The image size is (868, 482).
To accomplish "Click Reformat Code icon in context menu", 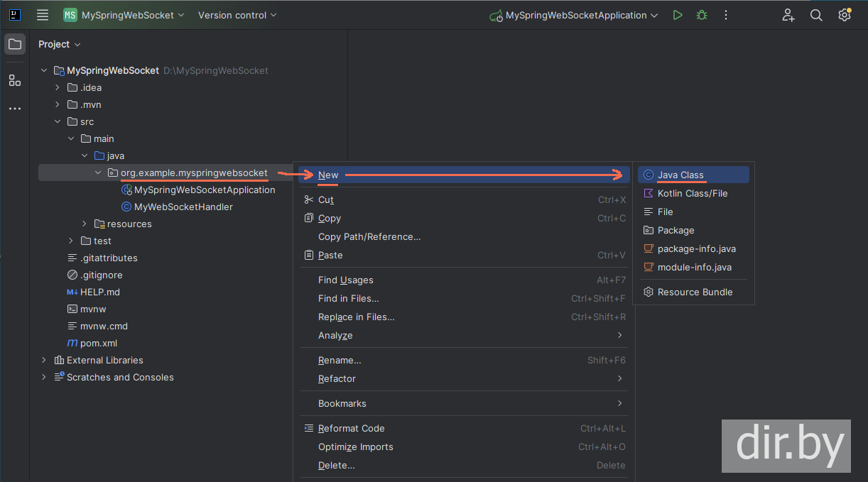I will click(308, 428).
